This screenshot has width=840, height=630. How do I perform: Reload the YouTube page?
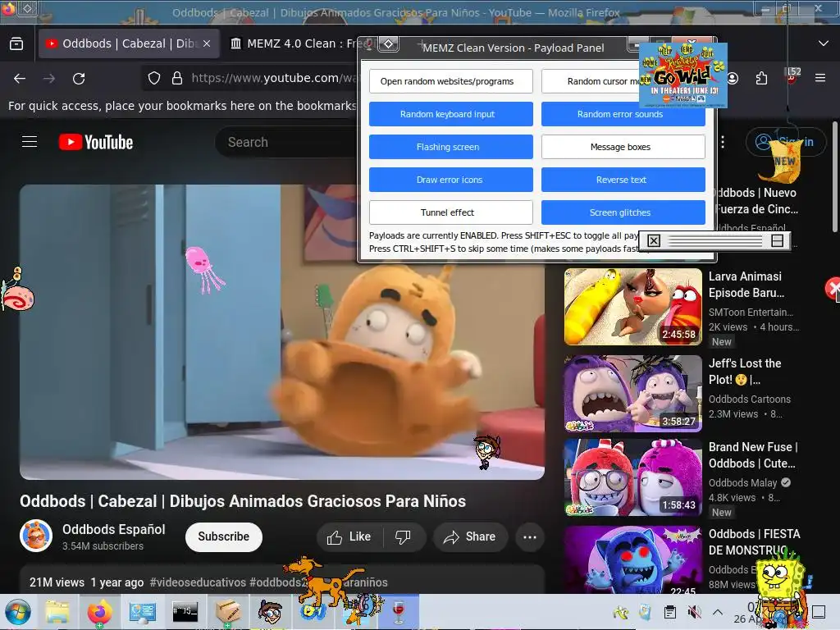coord(79,79)
